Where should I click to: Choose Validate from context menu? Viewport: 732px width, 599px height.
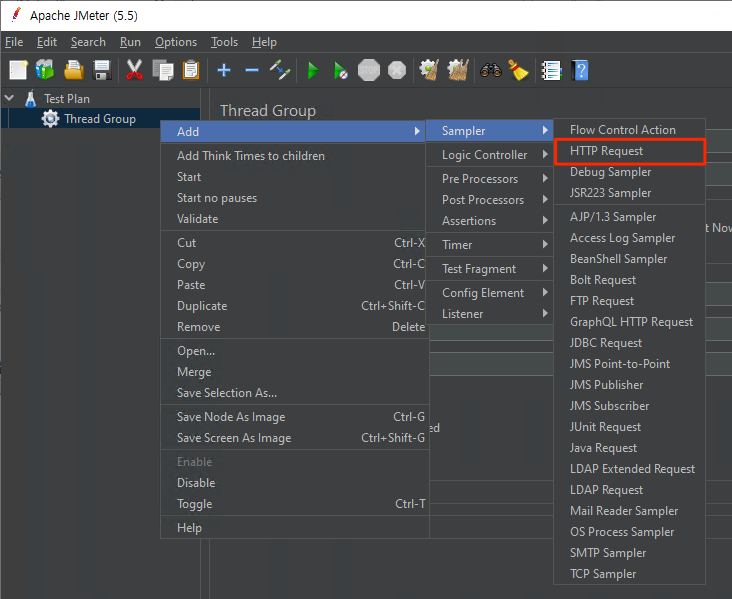pyautogui.click(x=295, y=218)
